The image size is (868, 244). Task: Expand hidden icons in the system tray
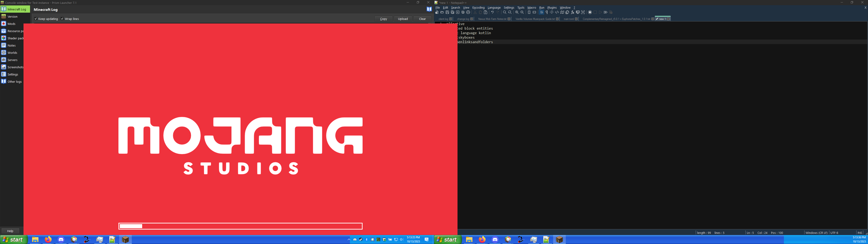click(x=349, y=239)
